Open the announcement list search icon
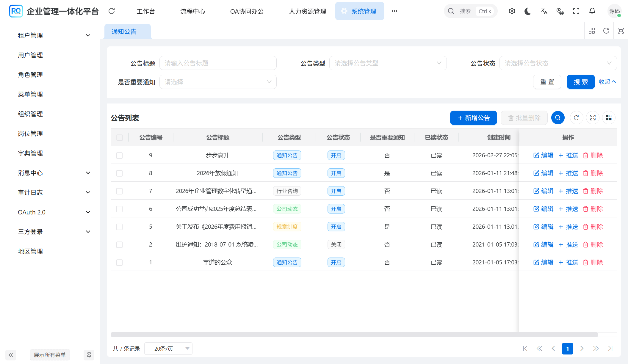Viewport: 628px width, 364px height. click(x=558, y=117)
